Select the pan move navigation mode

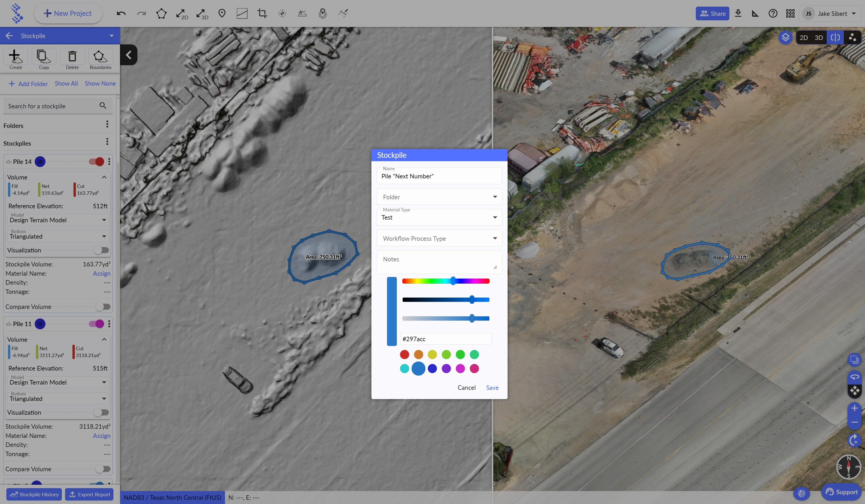[854, 390]
